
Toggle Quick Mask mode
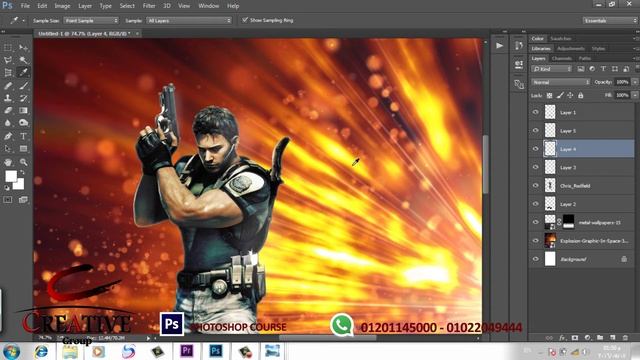(x=8, y=200)
